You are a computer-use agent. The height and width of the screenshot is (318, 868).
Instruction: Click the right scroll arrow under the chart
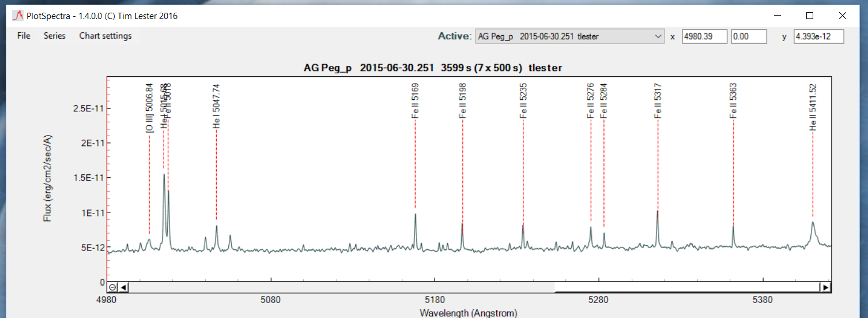pos(825,287)
